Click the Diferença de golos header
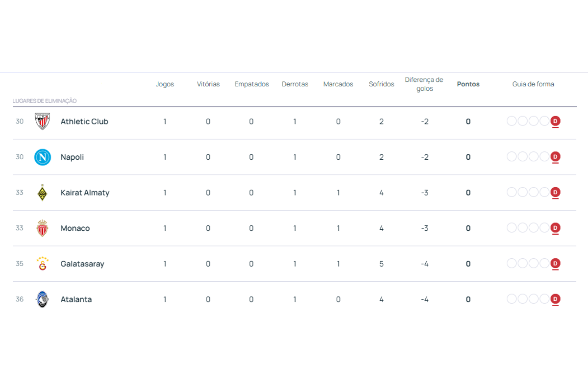 pos(424,84)
